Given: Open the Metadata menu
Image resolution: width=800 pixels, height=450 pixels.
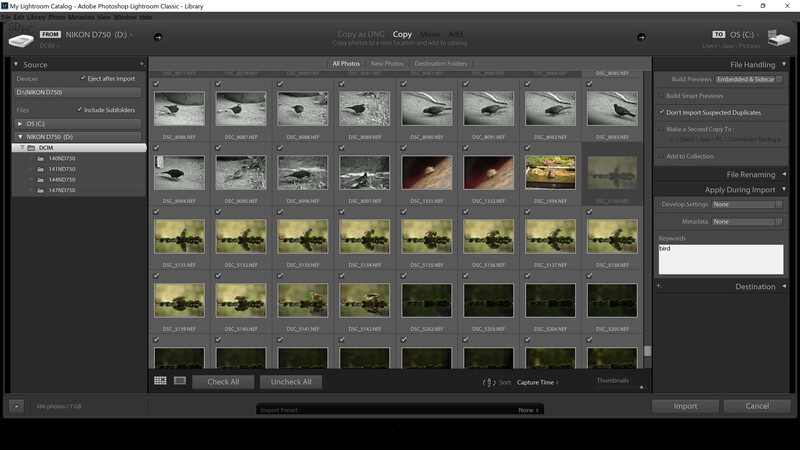Looking at the screenshot, I should coord(81,17).
